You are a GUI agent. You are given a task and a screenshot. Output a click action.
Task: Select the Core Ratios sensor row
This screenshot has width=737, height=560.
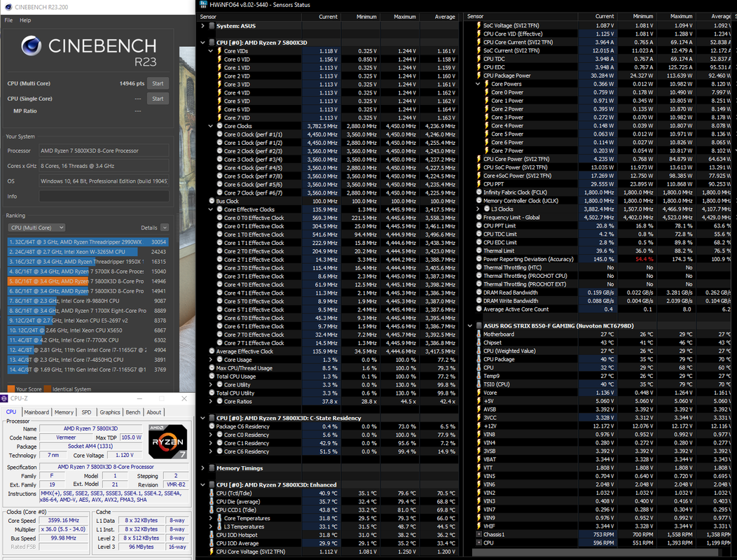tap(328, 402)
